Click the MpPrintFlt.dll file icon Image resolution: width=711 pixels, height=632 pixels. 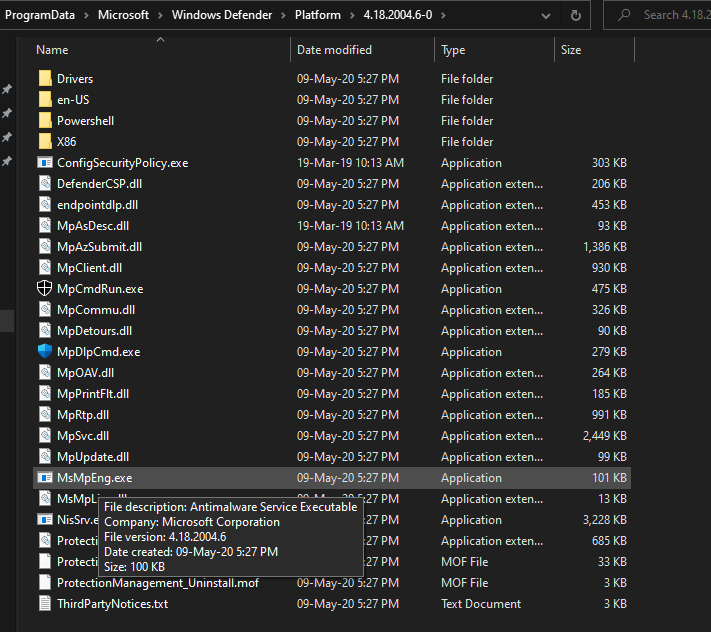point(45,394)
